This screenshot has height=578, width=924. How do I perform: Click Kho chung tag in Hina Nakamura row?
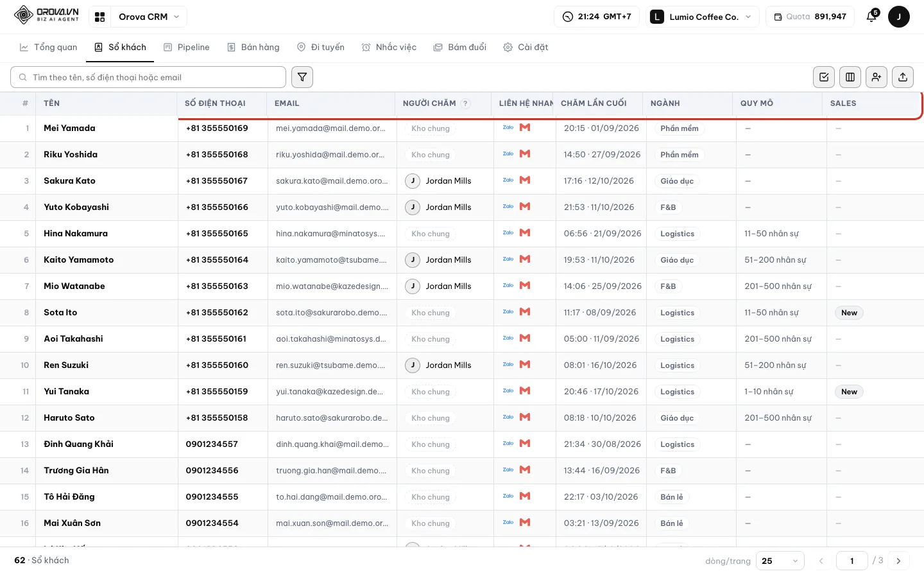pyautogui.click(x=431, y=234)
